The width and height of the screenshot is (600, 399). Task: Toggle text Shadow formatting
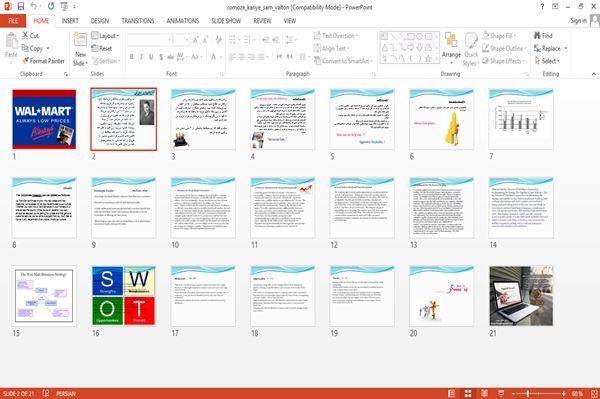(161, 57)
